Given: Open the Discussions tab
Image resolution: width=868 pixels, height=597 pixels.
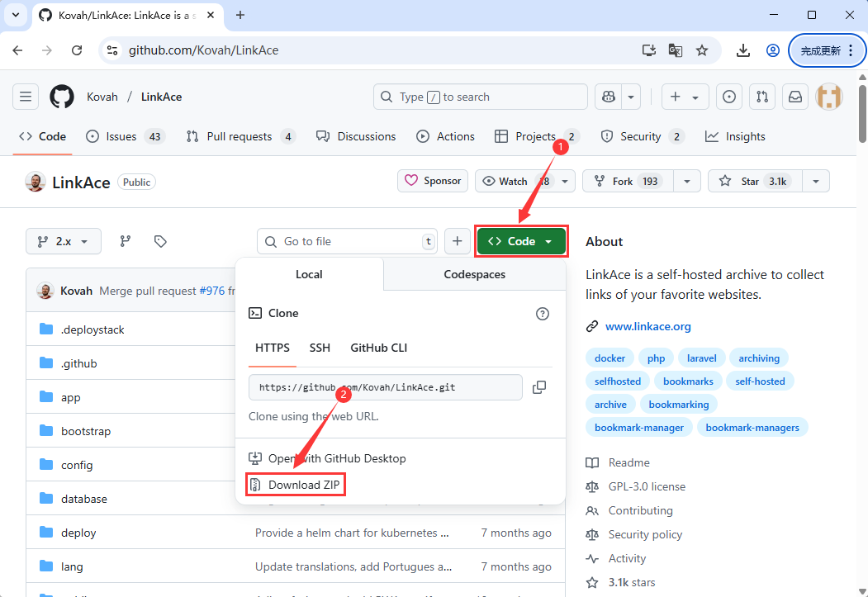Looking at the screenshot, I should (x=356, y=136).
